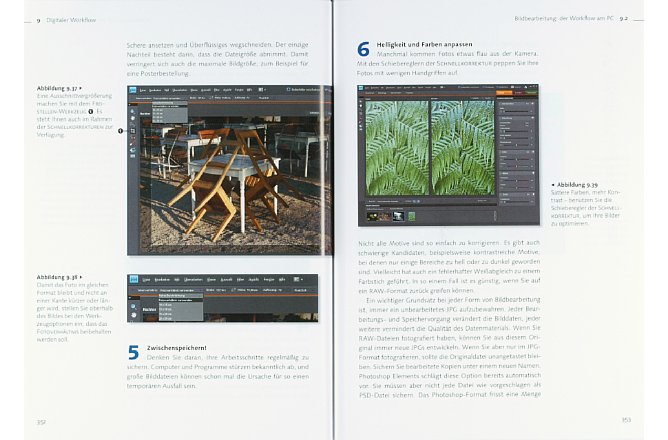Click the reset panels button in the fern screenshot header
This screenshot has width=668, height=440.
pos(468,87)
